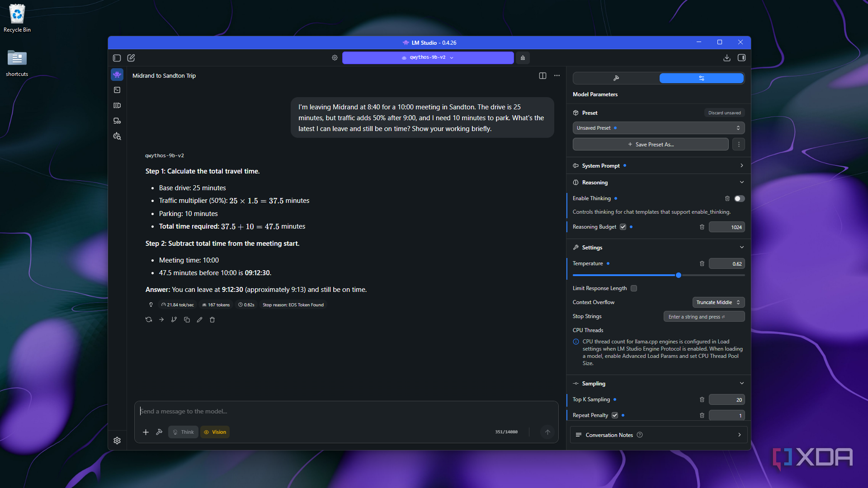Turn on the Enable Thinking switch
The width and height of the screenshot is (868, 488).
[x=739, y=199]
